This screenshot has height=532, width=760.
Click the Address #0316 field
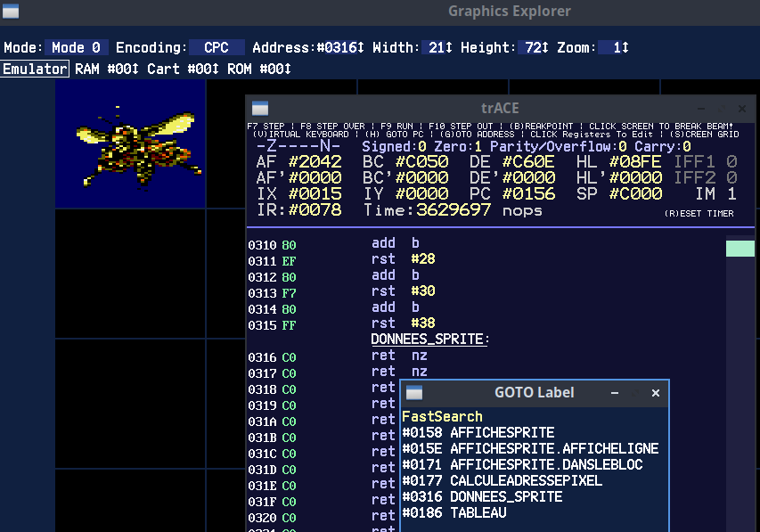pos(339,47)
